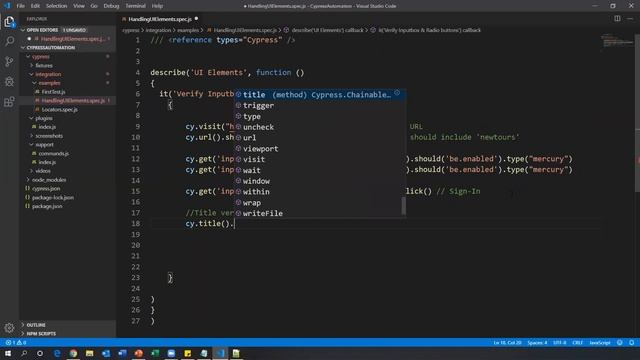Expand the videos folder
This screenshot has width=640, height=360.
coord(42,171)
